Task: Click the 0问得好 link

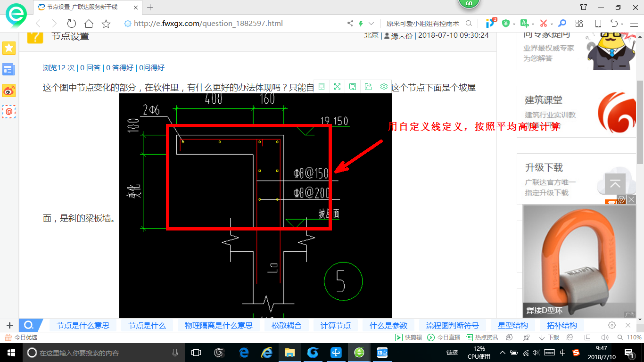Action: (151, 67)
